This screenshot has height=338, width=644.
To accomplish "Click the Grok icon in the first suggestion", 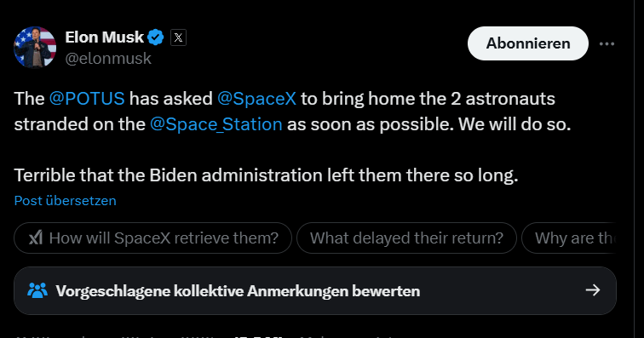I will (35, 238).
